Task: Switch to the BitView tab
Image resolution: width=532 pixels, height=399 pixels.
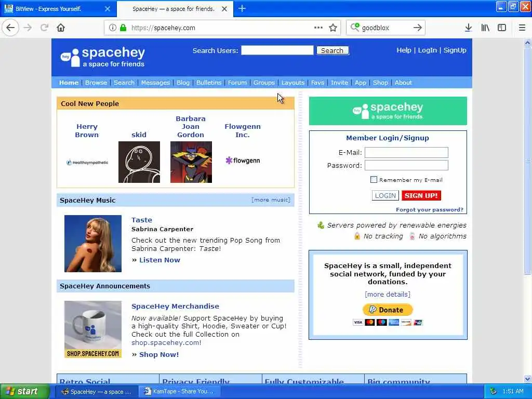Action: pos(58,8)
